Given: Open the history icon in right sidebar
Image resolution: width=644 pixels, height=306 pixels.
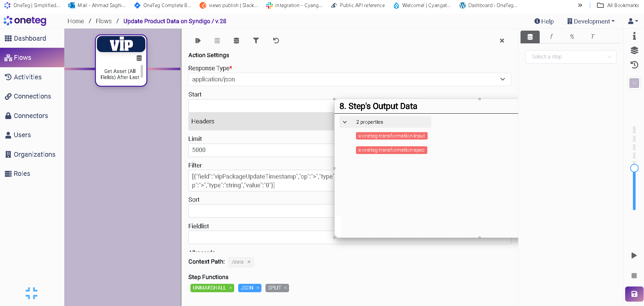Looking at the screenshot, I should tap(634, 65).
